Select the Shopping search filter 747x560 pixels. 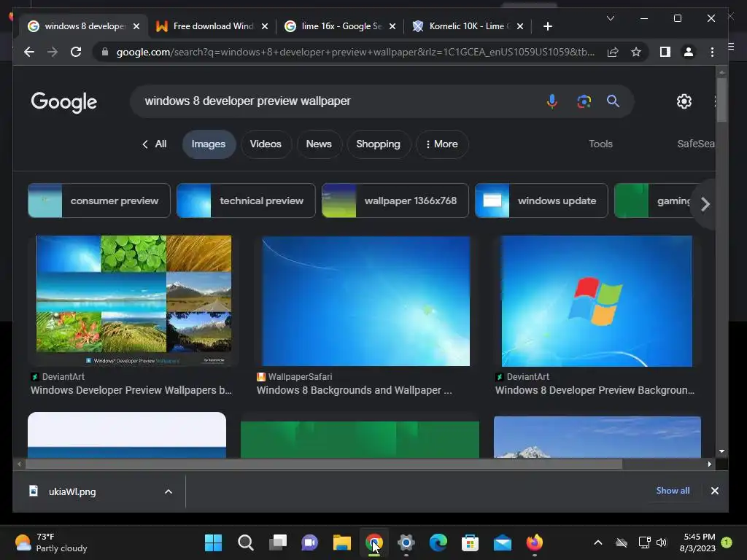pos(379,144)
